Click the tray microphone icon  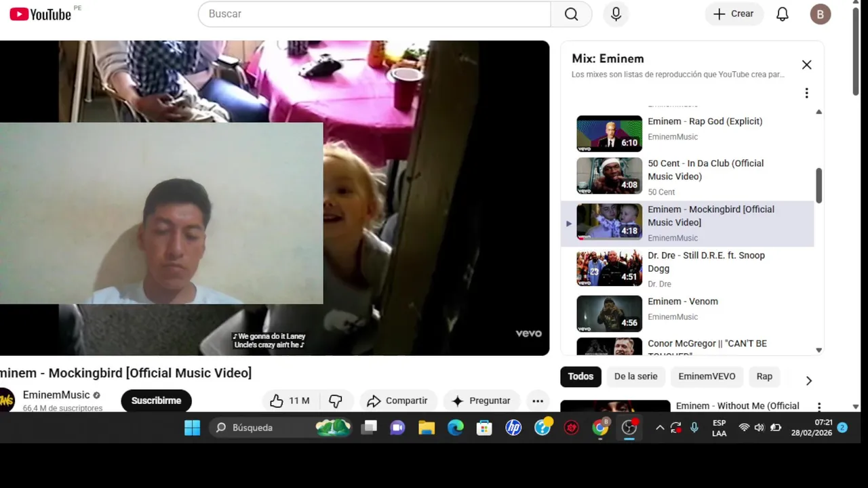[x=694, y=428]
